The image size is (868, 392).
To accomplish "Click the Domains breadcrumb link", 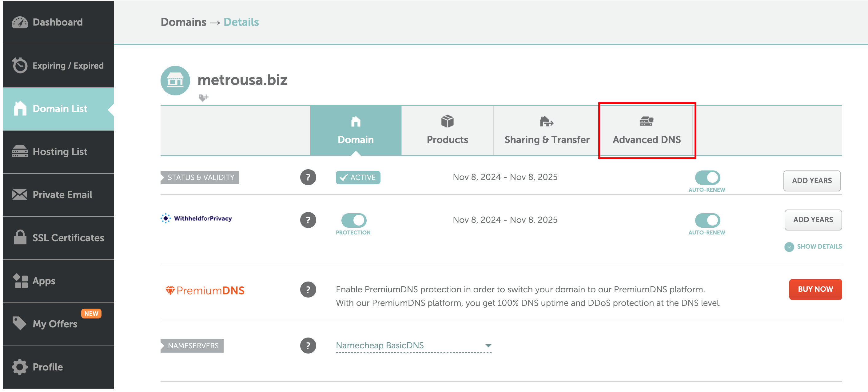I will click(x=183, y=22).
